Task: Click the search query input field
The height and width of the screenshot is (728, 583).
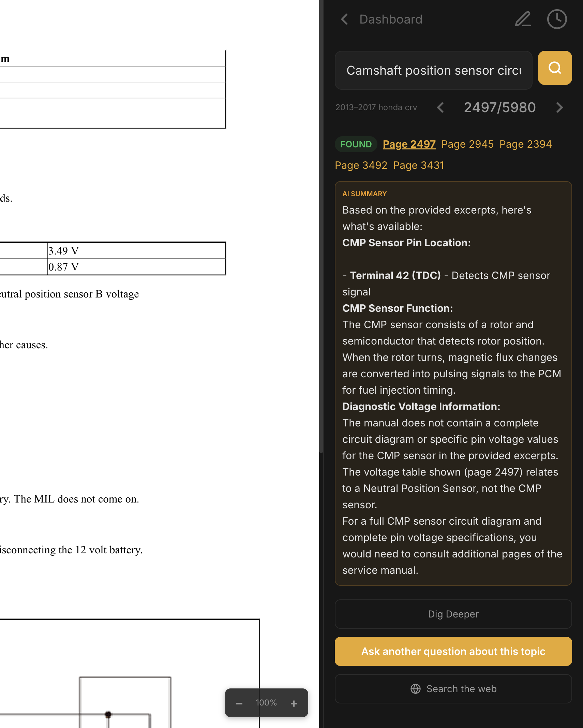Action: (434, 70)
